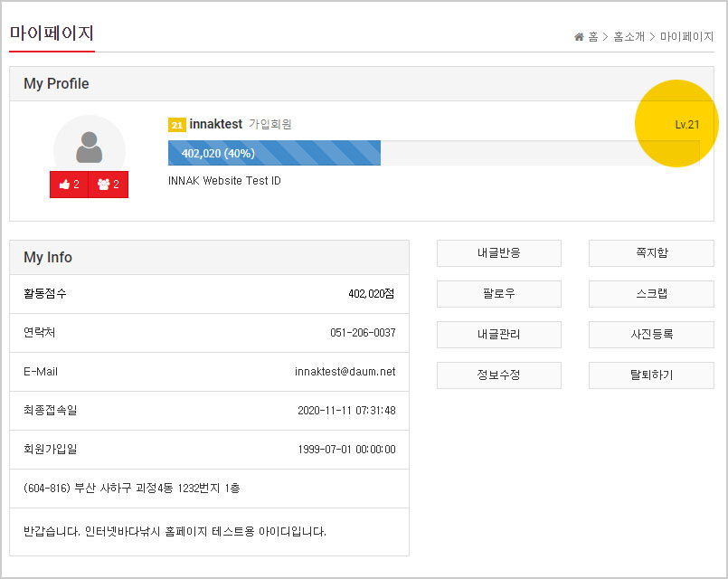The image size is (728, 579).
Task: Go to the 팔로우 page
Action: pyautogui.click(x=498, y=294)
